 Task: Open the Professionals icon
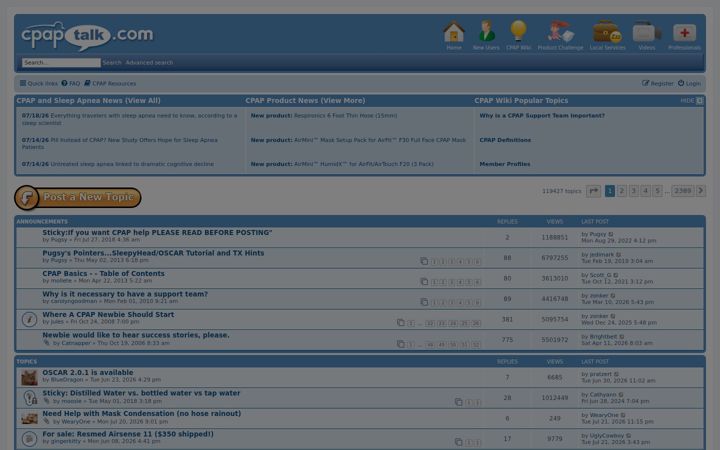[684, 35]
